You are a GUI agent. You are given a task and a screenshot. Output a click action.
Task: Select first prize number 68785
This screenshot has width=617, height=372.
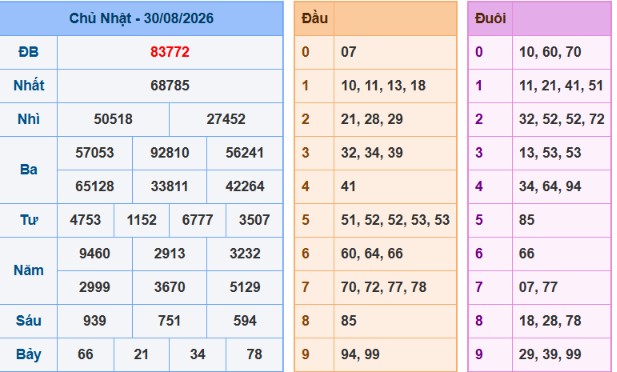[170, 85]
